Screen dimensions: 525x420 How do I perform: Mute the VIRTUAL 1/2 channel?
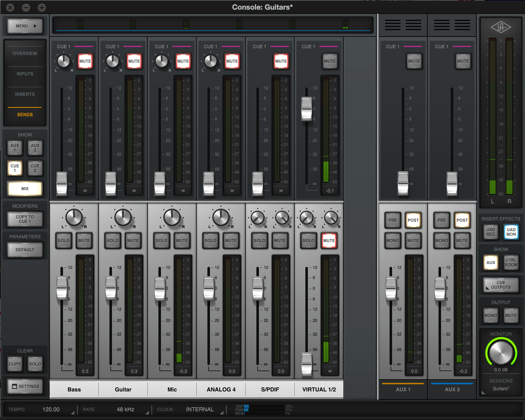click(329, 240)
